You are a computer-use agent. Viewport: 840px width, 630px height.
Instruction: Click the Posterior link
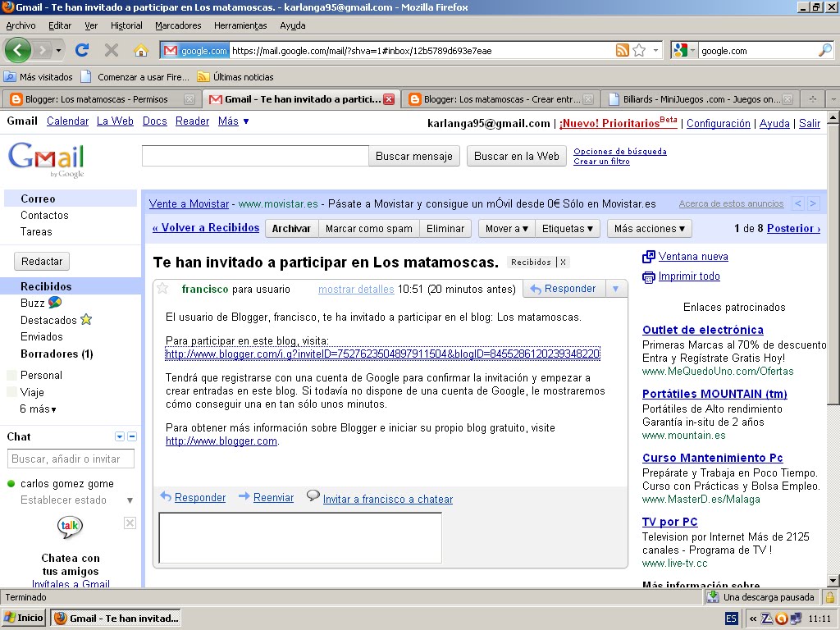[x=793, y=228]
